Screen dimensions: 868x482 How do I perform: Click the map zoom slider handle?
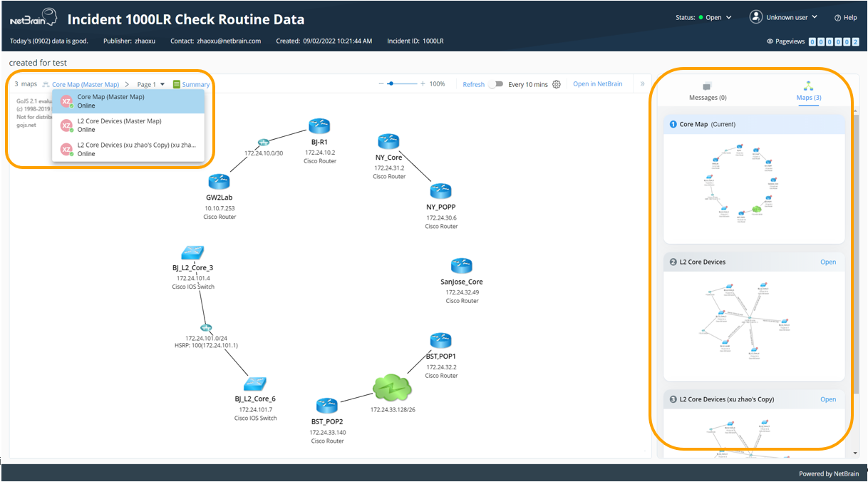(x=391, y=84)
